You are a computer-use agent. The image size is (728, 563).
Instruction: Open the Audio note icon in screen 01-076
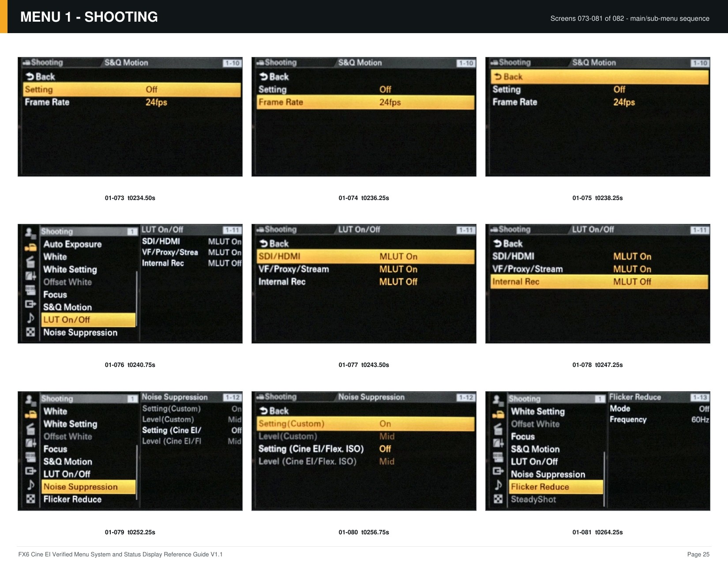(x=30, y=318)
